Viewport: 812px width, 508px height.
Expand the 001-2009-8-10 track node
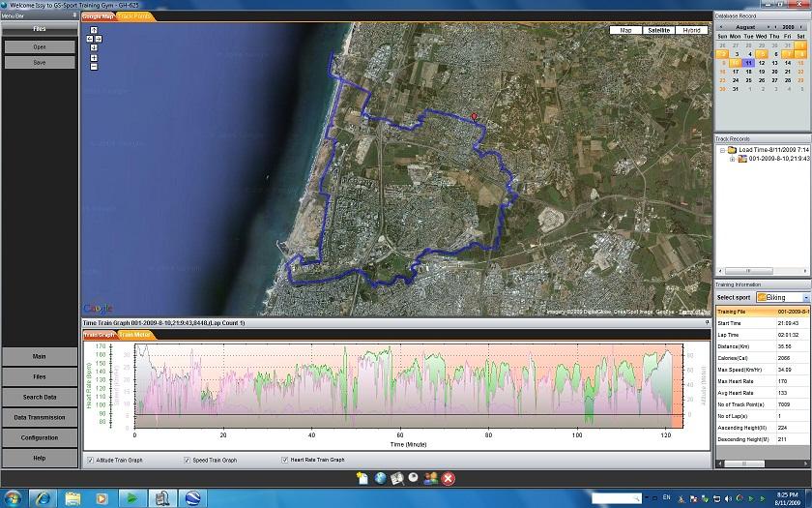[x=733, y=159]
